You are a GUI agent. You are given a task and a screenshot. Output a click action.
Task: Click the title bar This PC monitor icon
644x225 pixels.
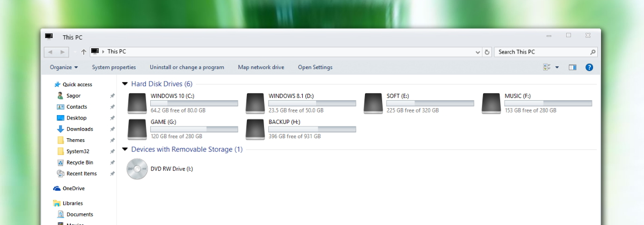[x=49, y=36]
